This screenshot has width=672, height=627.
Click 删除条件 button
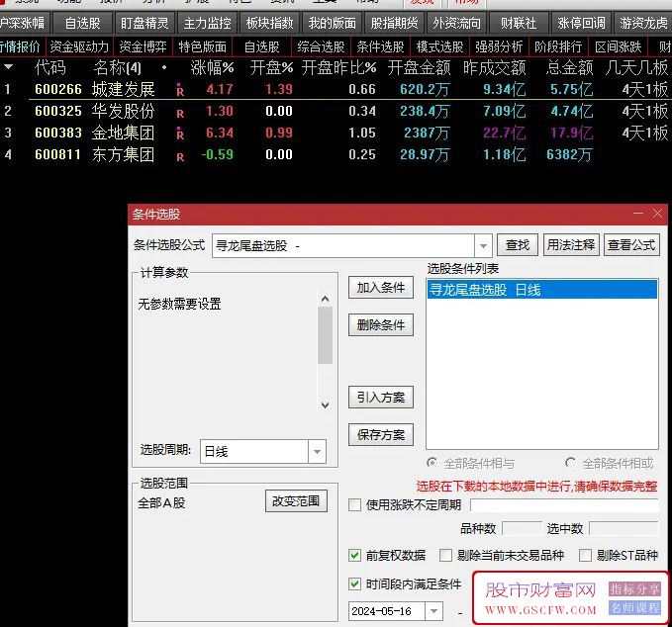point(381,325)
